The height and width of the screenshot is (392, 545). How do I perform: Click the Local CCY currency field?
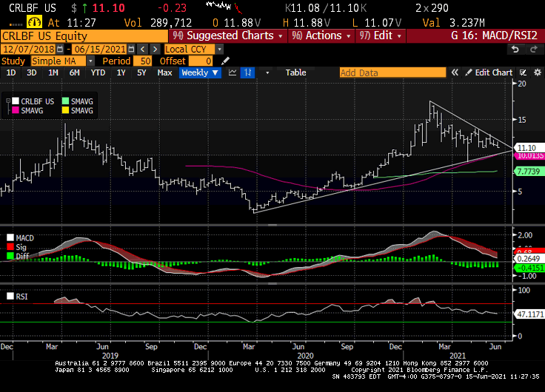[190, 50]
